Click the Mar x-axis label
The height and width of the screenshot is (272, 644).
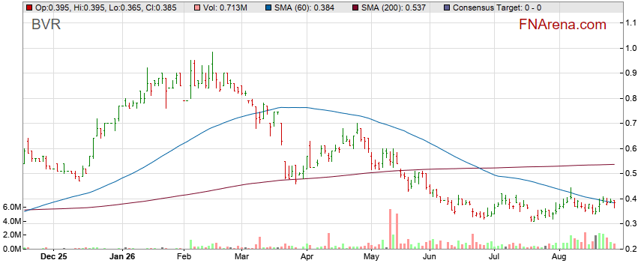(x=242, y=257)
